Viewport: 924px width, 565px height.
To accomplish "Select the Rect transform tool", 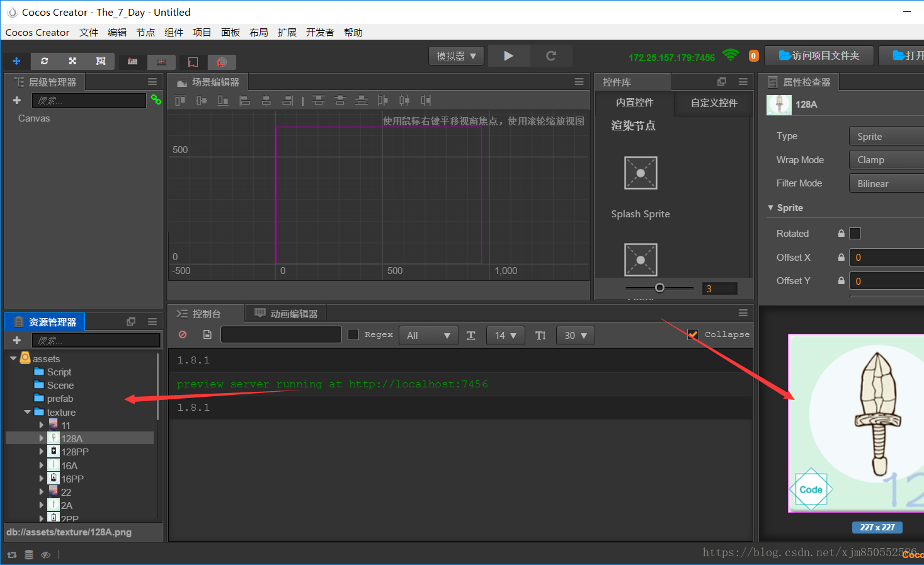I will click(100, 61).
